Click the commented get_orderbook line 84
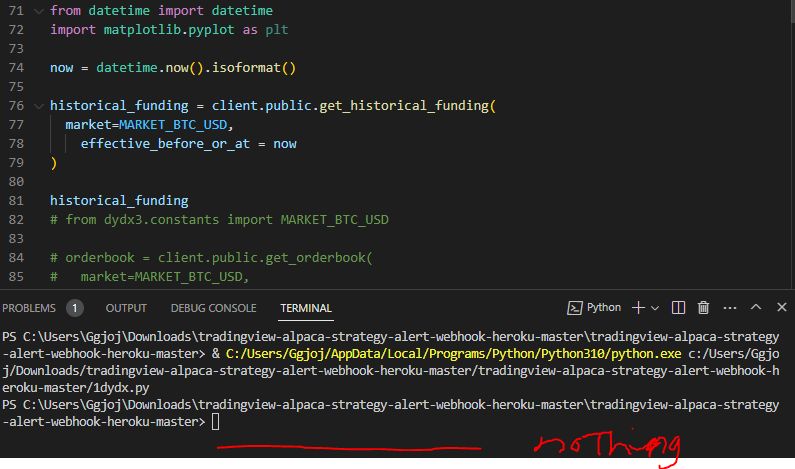This screenshot has height=469, width=795. pyautogui.click(x=211, y=258)
